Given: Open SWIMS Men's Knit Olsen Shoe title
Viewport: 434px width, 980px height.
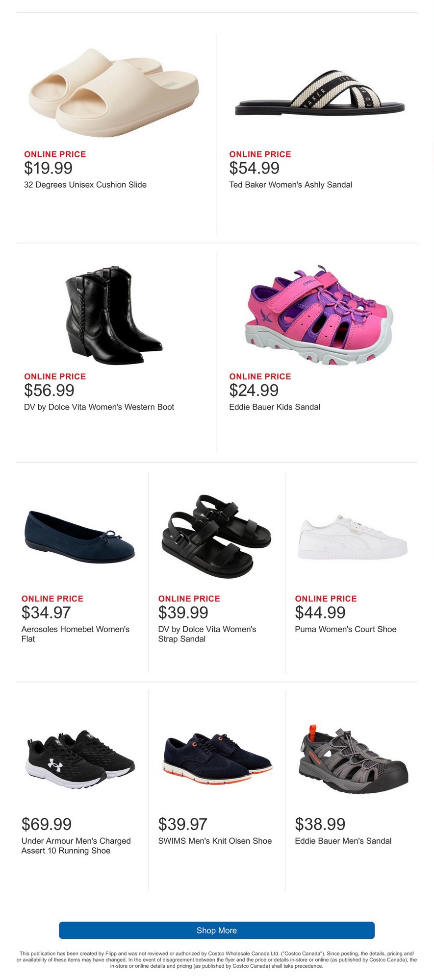Looking at the screenshot, I should coord(215,841).
